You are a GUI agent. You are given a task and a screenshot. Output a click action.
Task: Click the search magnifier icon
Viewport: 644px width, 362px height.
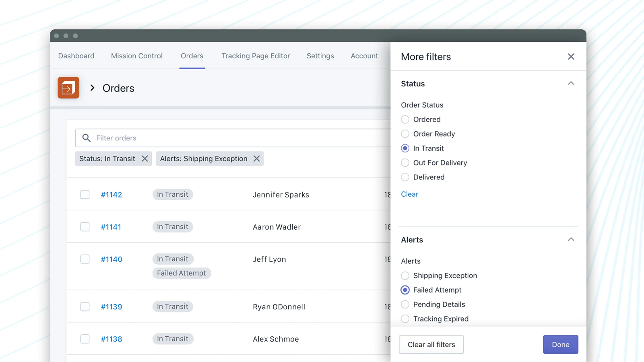pyautogui.click(x=86, y=138)
